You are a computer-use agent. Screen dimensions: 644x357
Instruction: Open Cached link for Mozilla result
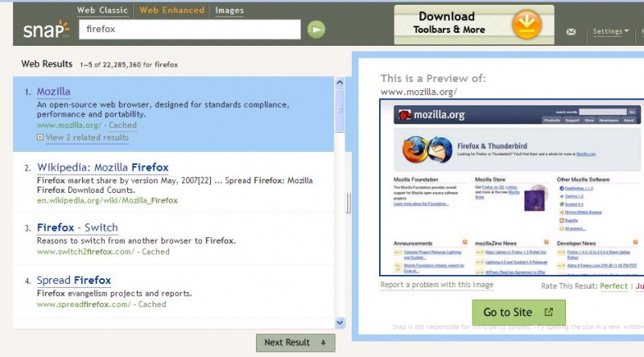(122, 125)
